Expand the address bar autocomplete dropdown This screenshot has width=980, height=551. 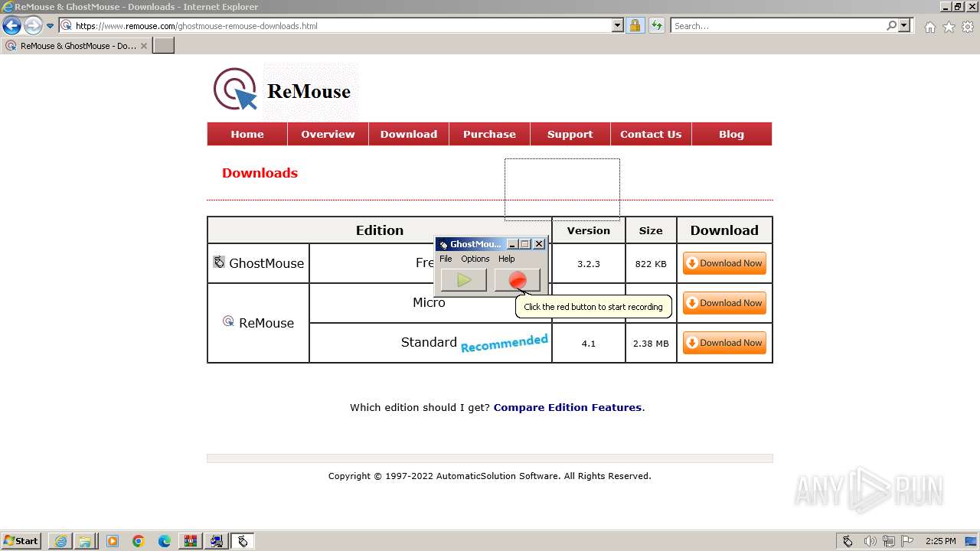[618, 25]
